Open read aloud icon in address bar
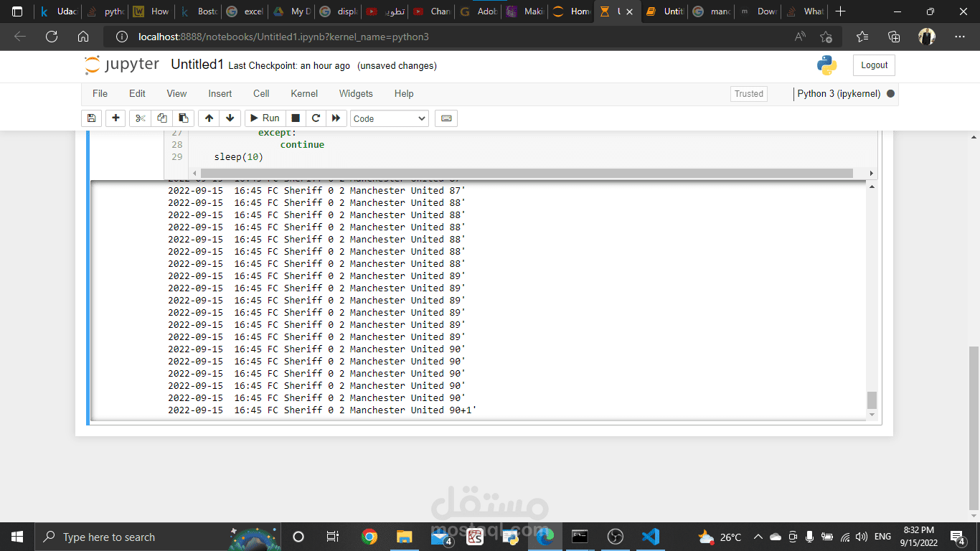 pos(800,37)
